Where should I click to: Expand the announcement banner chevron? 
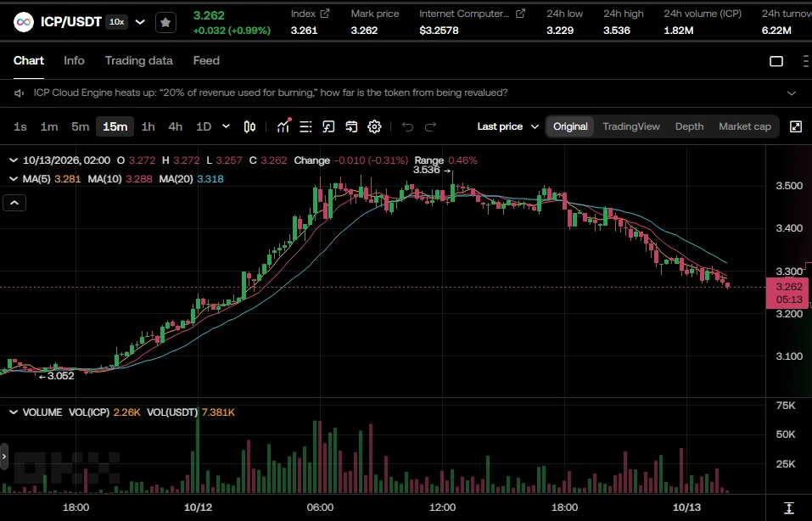tap(792, 93)
